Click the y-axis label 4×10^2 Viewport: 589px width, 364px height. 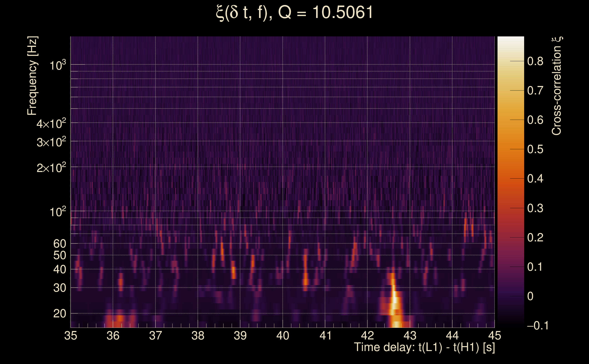tap(51, 124)
